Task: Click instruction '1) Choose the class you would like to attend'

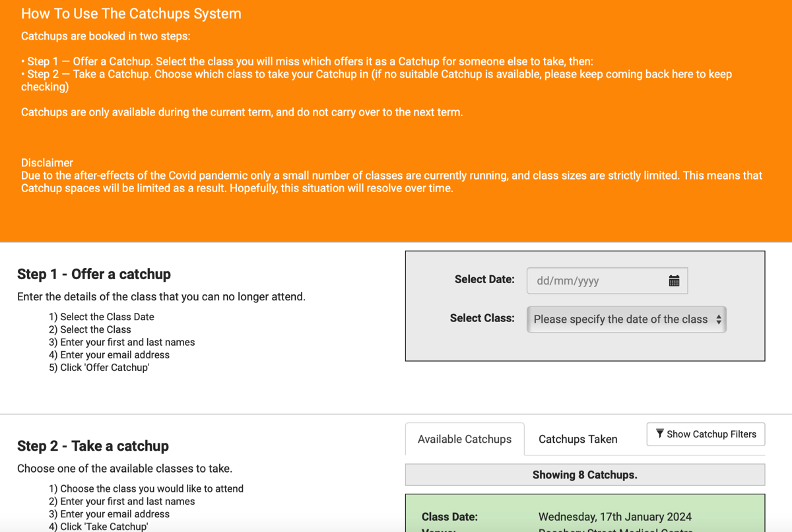Action: pos(146,488)
